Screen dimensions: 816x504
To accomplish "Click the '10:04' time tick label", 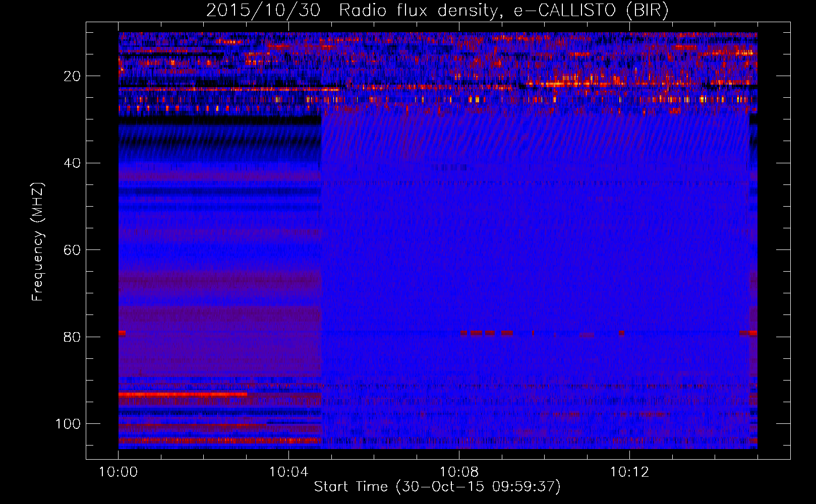I will pyautogui.click(x=288, y=472).
